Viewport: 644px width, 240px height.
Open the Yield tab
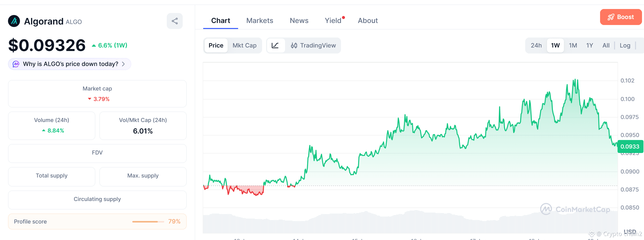[333, 21]
